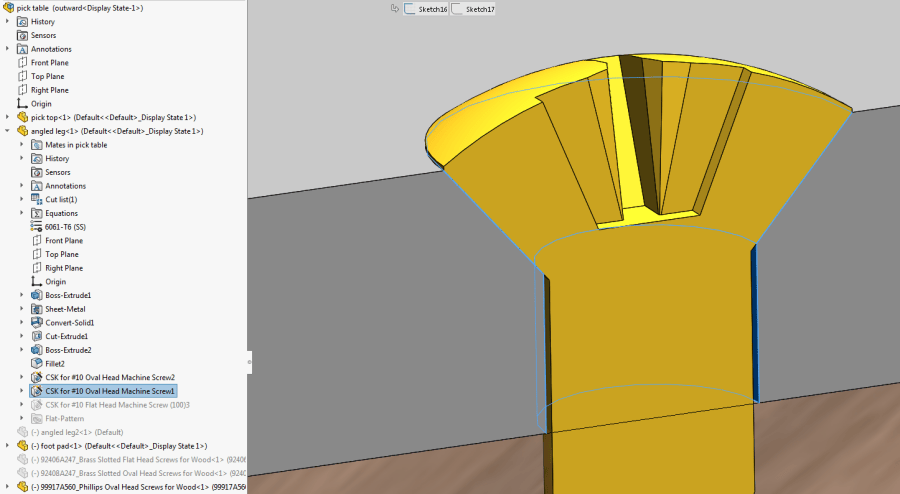The image size is (900, 494).
Task: Collapse the angled leg<1> component
Action: [7, 131]
